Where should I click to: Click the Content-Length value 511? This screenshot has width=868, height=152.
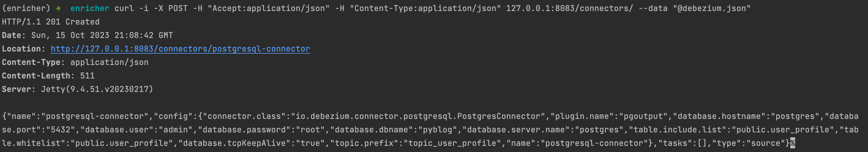pos(87,76)
